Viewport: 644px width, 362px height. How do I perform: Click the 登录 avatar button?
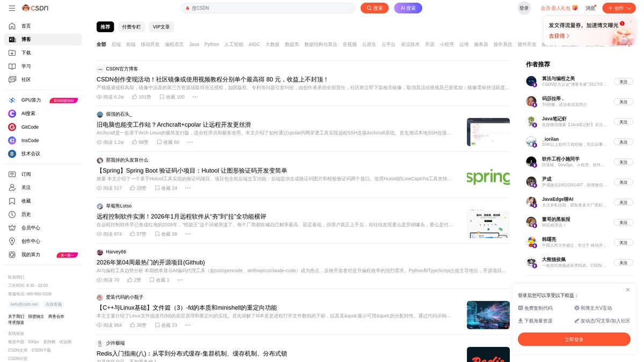point(524,8)
